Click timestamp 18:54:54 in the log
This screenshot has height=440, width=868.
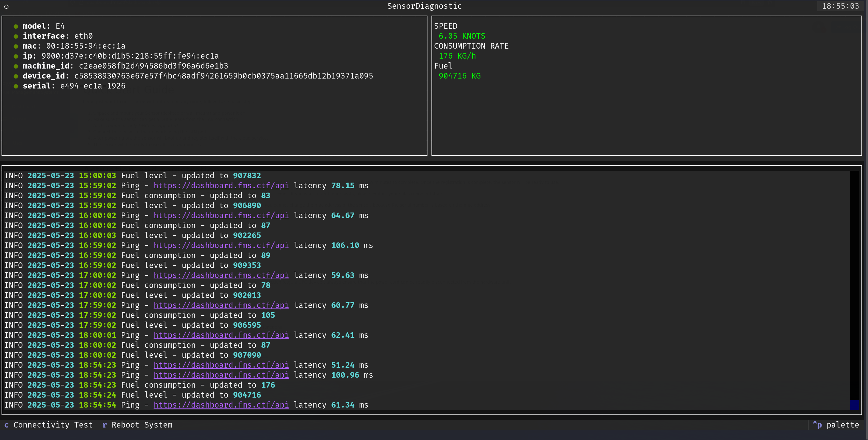pyautogui.click(x=98, y=405)
